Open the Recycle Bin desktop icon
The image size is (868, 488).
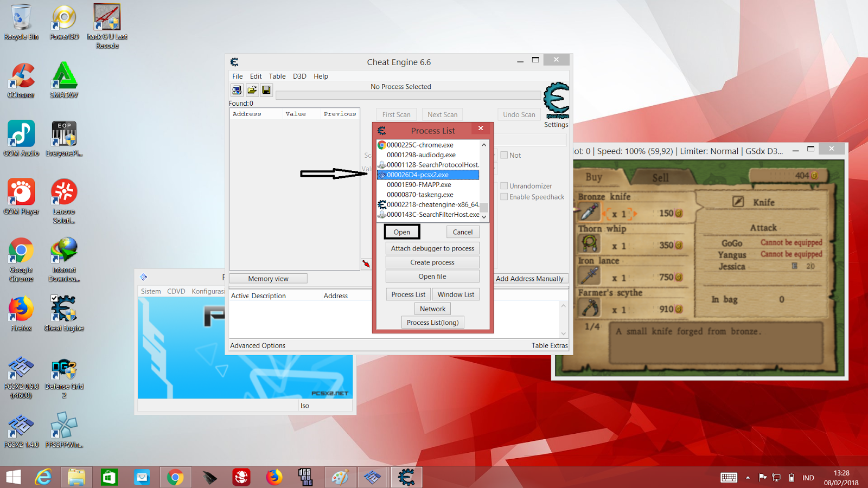(21, 22)
